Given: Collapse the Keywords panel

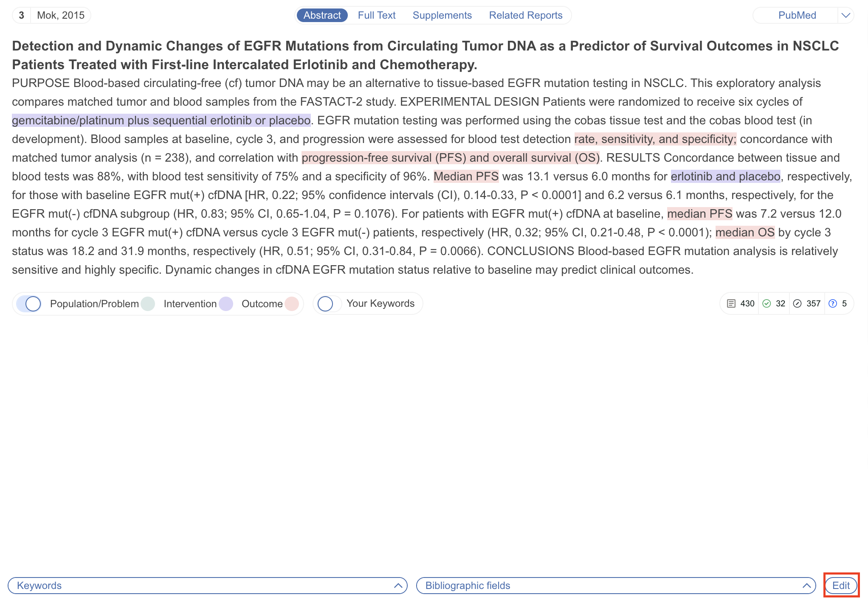Looking at the screenshot, I should coord(398,586).
